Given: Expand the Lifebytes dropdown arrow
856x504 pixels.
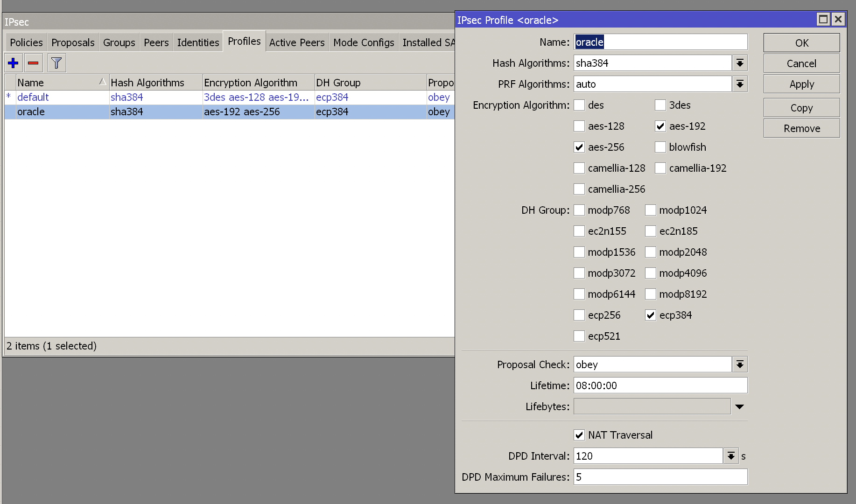Looking at the screenshot, I should pos(739,406).
